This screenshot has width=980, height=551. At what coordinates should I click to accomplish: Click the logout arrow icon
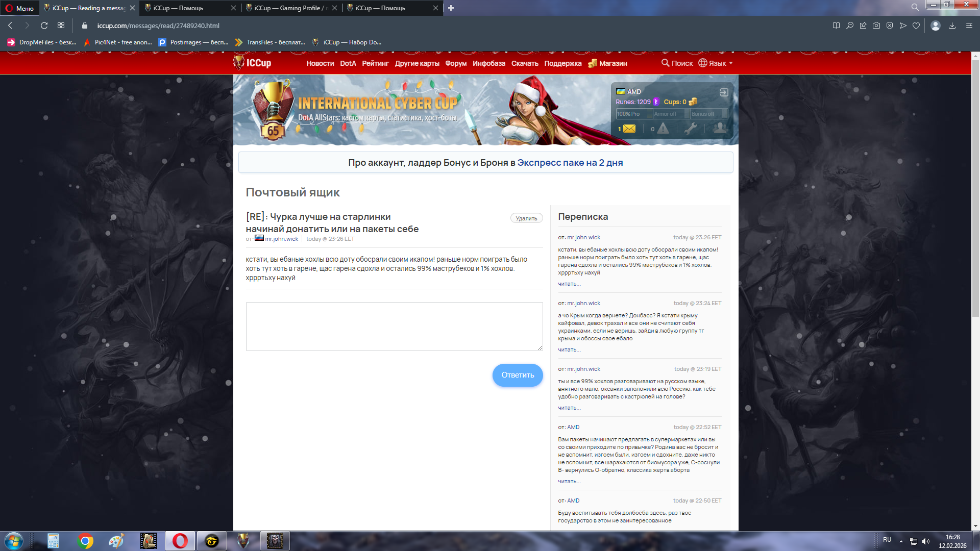pos(724,92)
